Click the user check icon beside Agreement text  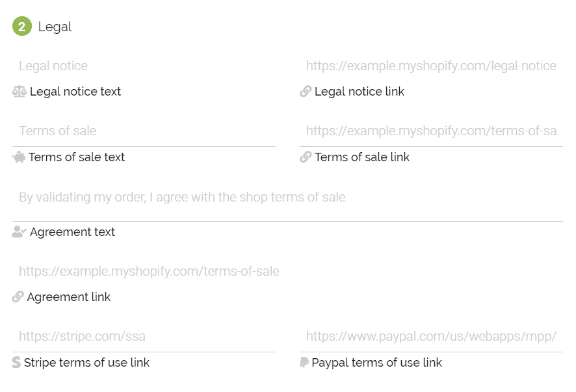coord(19,232)
